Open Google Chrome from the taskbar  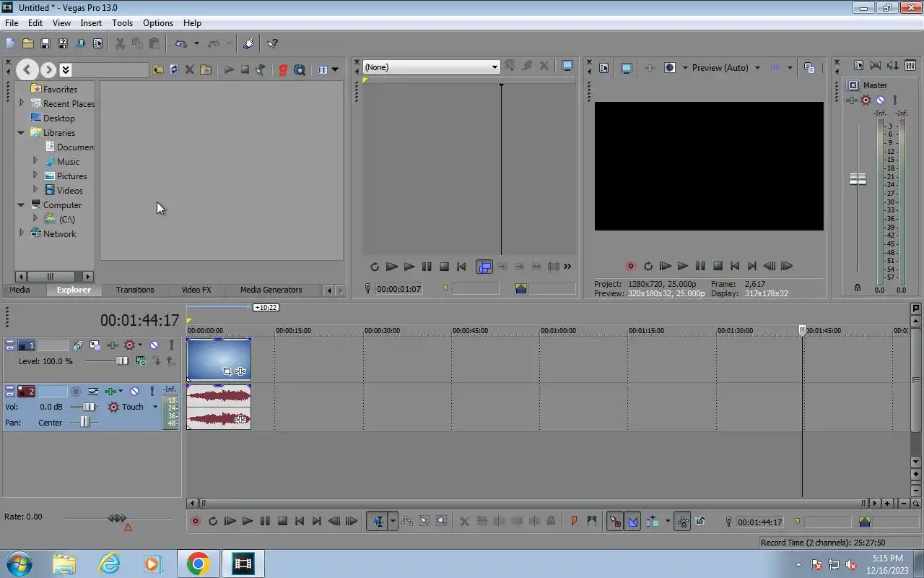pos(198,564)
